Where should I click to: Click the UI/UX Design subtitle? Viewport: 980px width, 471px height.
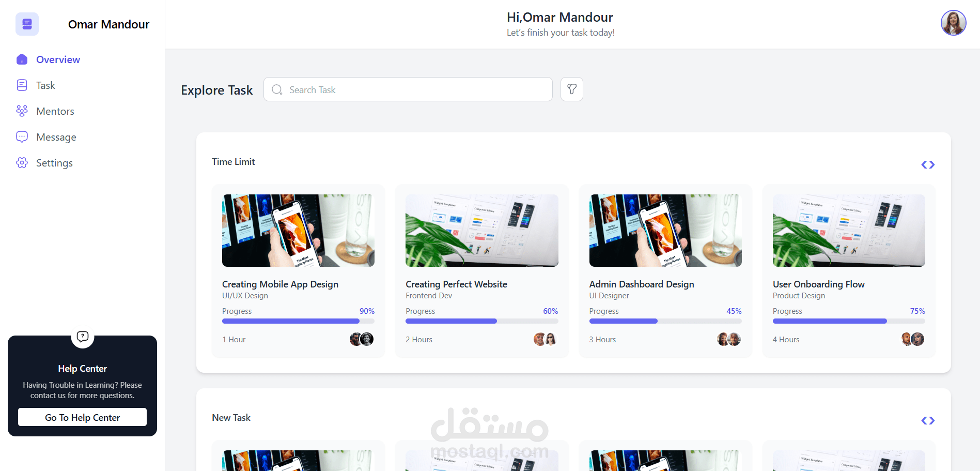pos(245,296)
